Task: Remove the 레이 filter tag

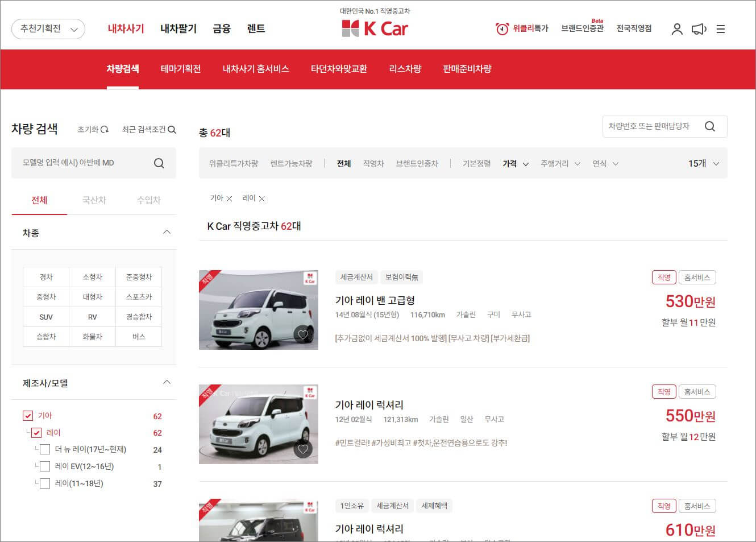Action: 261,198
